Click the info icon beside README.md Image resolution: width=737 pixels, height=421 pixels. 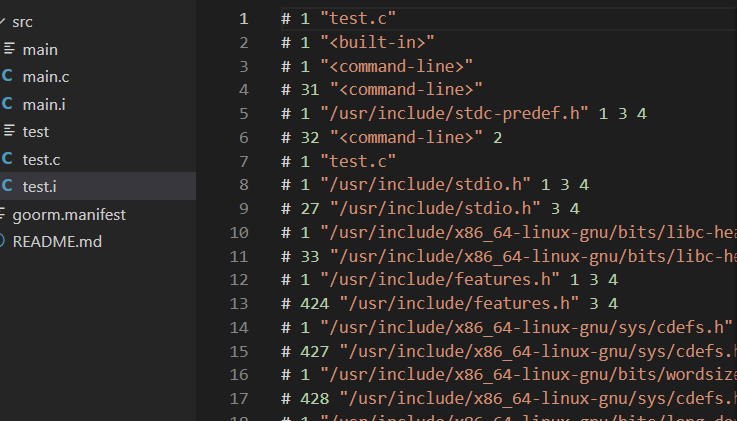(x=3, y=241)
